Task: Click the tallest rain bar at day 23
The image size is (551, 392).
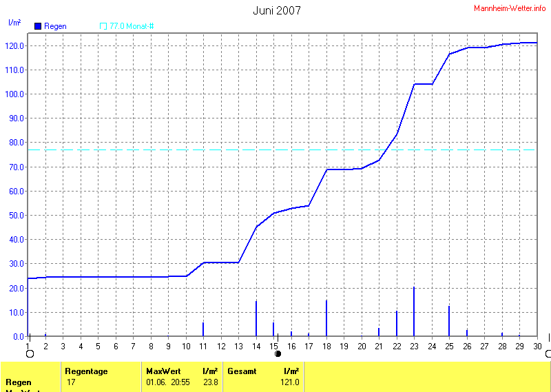Action: [414, 311]
